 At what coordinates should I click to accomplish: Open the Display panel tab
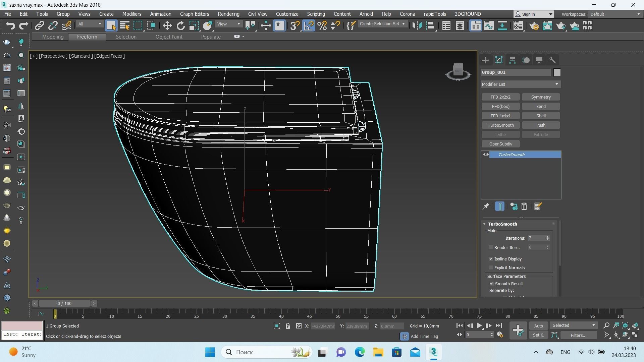click(x=539, y=60)
